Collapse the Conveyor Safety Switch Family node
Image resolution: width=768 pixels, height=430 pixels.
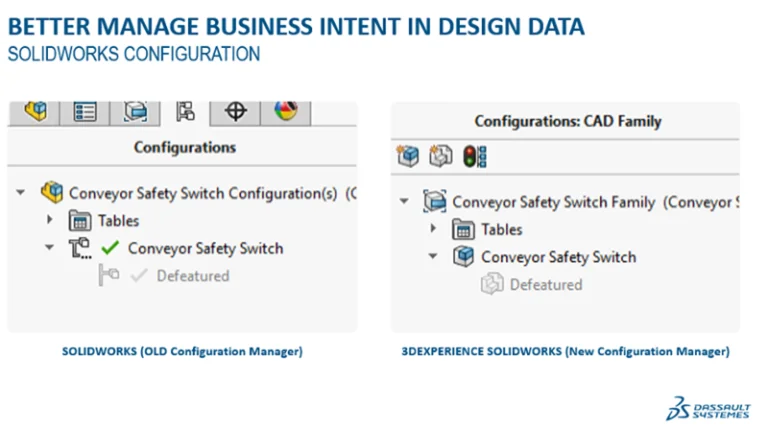point(404,202)
